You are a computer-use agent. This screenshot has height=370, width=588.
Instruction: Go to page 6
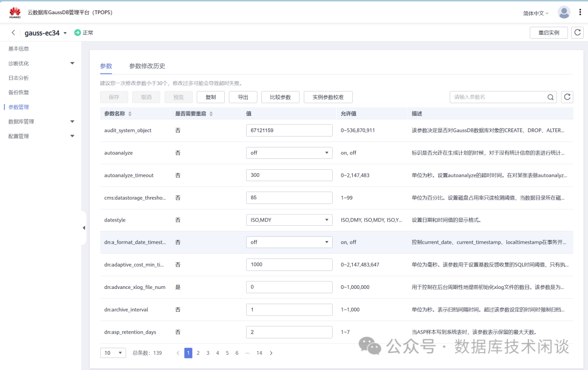[237, 353]
